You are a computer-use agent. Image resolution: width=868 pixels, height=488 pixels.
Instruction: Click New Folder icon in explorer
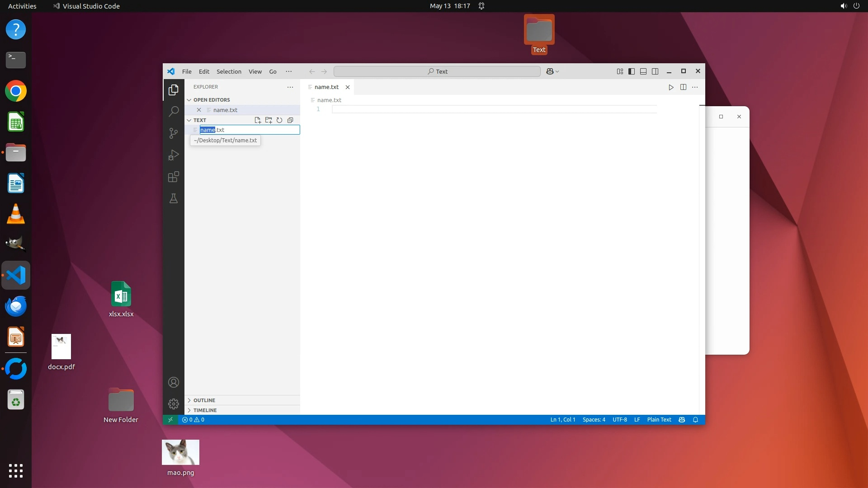(269, 120)
